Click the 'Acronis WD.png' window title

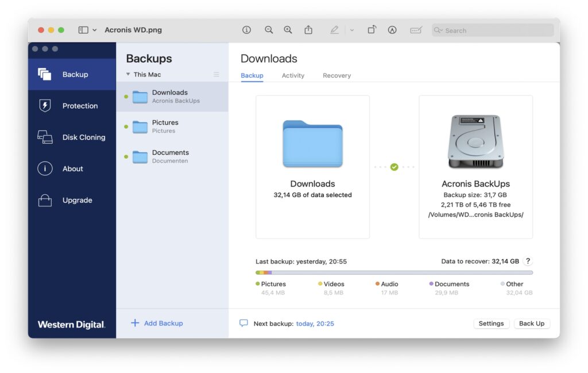tap(133, 30)
